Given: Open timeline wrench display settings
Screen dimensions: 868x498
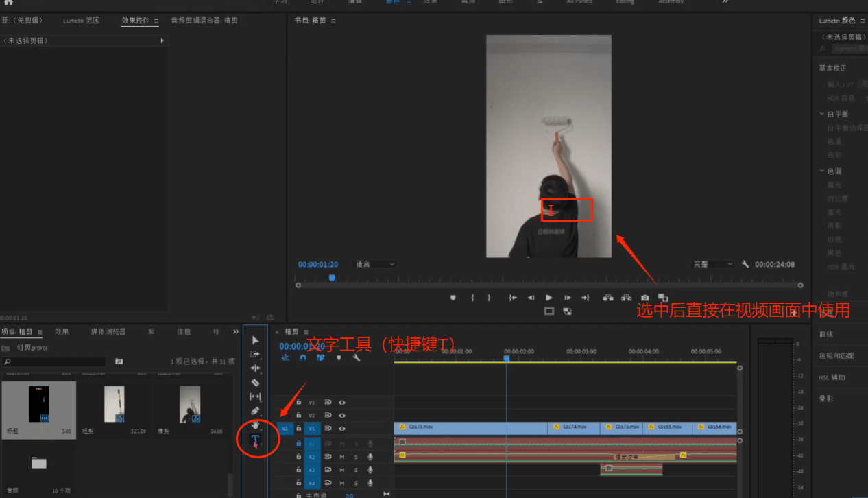Looking at the screenshot, I should click(357, 357).
